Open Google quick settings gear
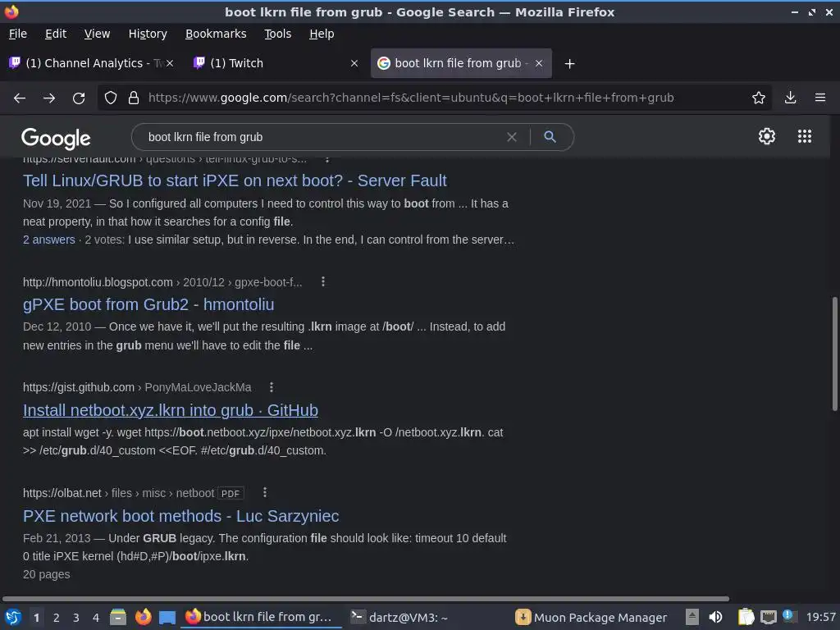The image size is (840, 630). (767, 136)
